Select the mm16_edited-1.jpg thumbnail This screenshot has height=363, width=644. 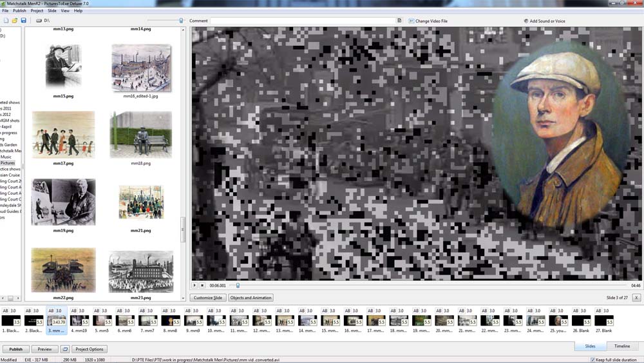coord(141,68)
